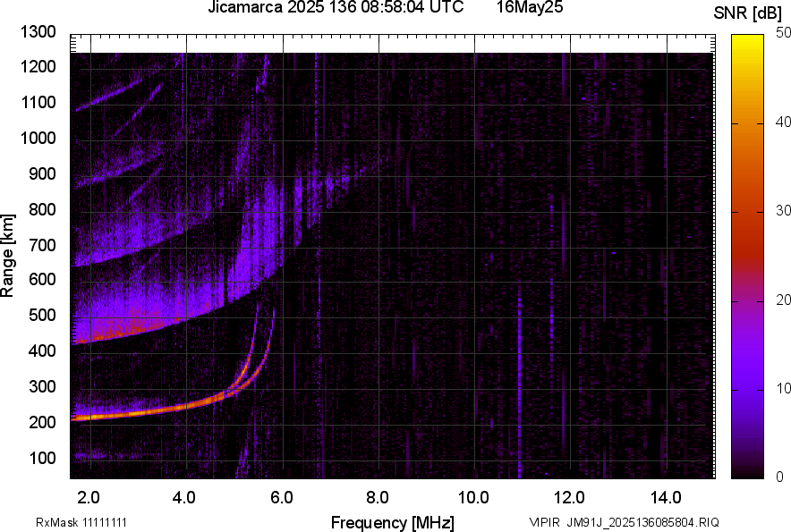Click the y-axis tick label '300'
The image size is (791, 532).
(x=42, y=387)
